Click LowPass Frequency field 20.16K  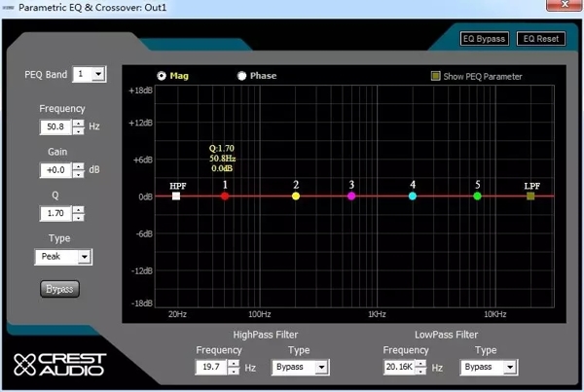[x=399, y=367]
